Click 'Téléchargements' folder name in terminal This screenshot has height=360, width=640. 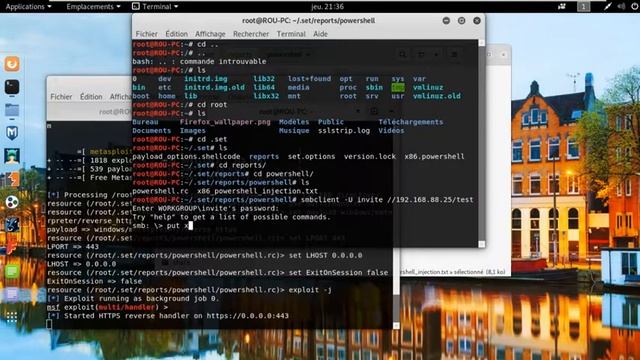[x=411, y=122]
